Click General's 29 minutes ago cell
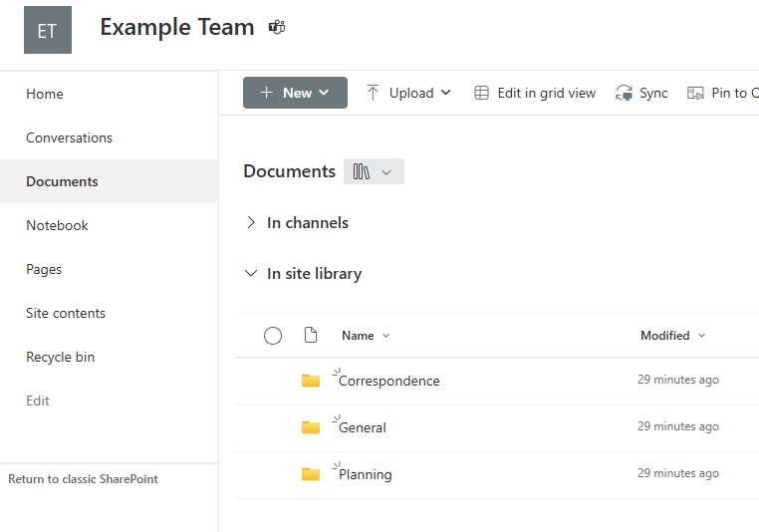 (x=678, y=426)
